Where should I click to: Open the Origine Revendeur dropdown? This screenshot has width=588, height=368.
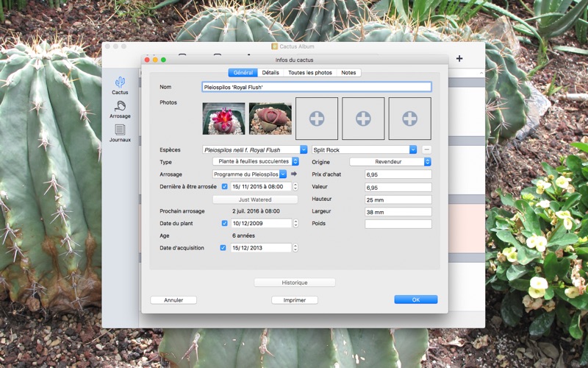[x=390, y=161]
